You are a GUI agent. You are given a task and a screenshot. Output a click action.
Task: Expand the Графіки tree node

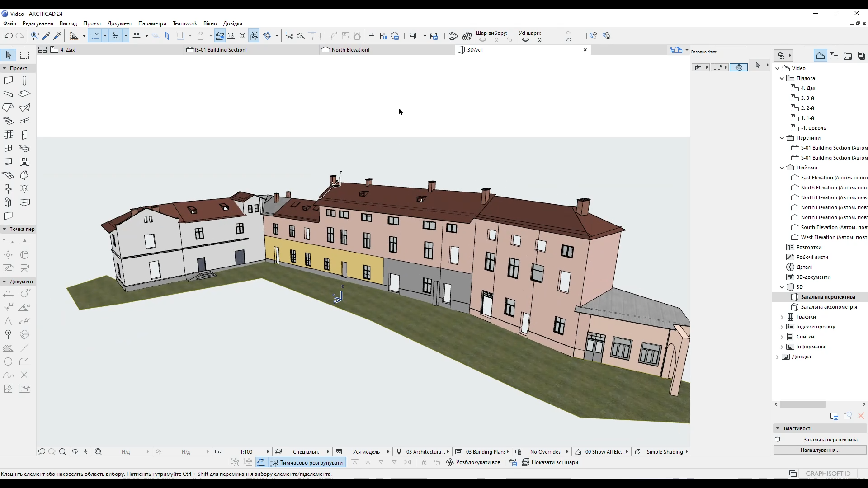tap(782, 317)
